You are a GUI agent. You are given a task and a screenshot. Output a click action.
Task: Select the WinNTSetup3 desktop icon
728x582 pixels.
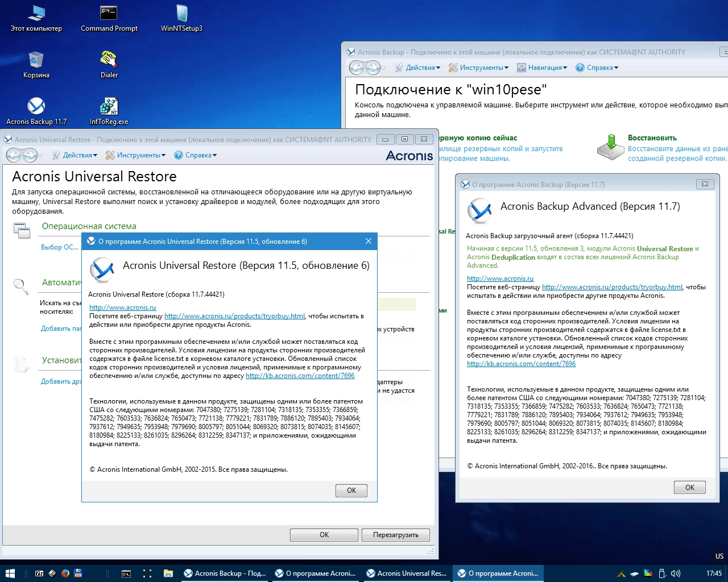(181, 18)
